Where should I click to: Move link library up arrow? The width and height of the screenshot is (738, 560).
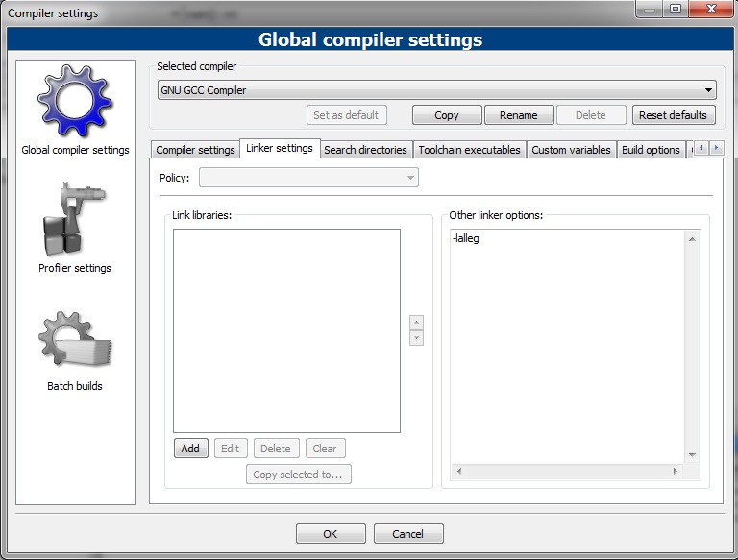pos(416,323)
